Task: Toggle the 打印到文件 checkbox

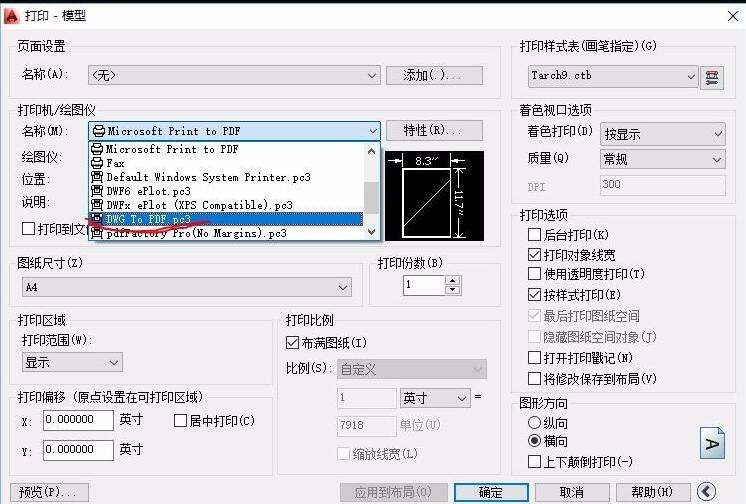Action: 29,228
